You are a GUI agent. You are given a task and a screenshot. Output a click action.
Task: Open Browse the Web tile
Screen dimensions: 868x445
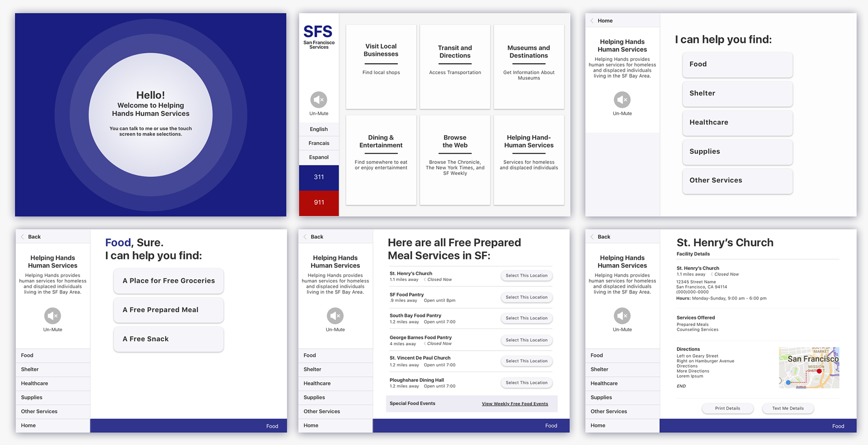[x=455, y=160]
